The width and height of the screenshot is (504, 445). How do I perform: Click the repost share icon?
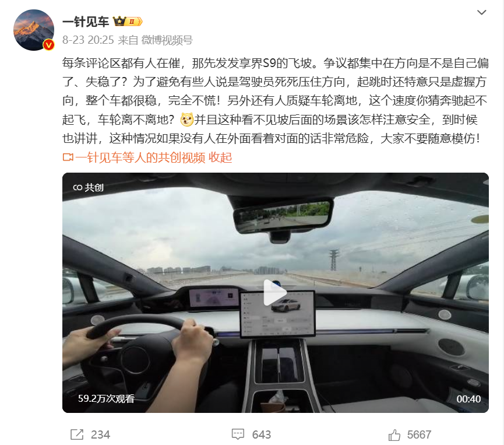tap(77, 435)
